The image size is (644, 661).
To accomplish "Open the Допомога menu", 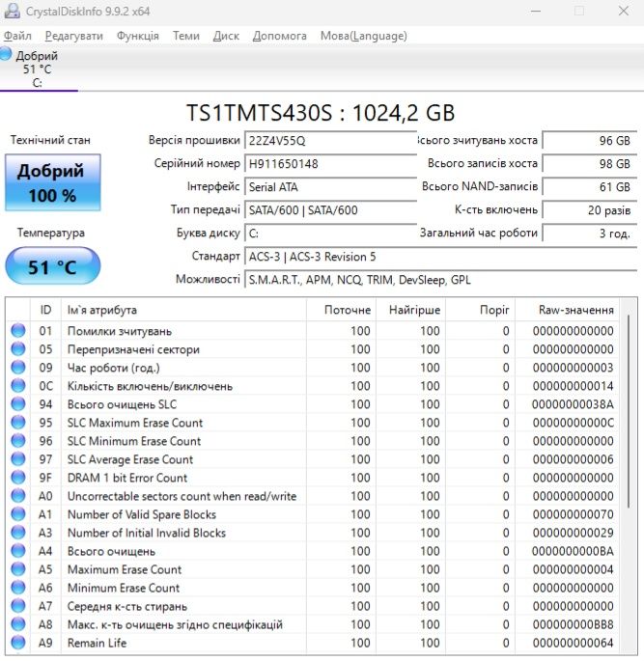I will tap(279, 36).
